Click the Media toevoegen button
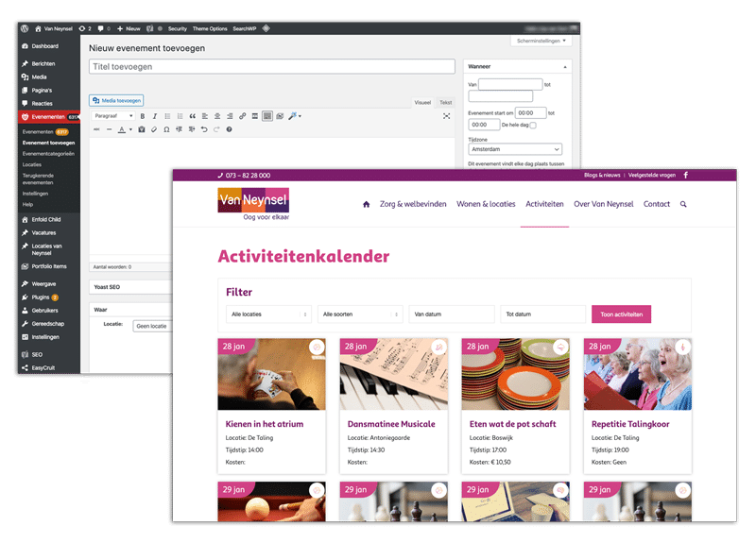The height and width of the screenshot is (543, 756). (116, 100)
